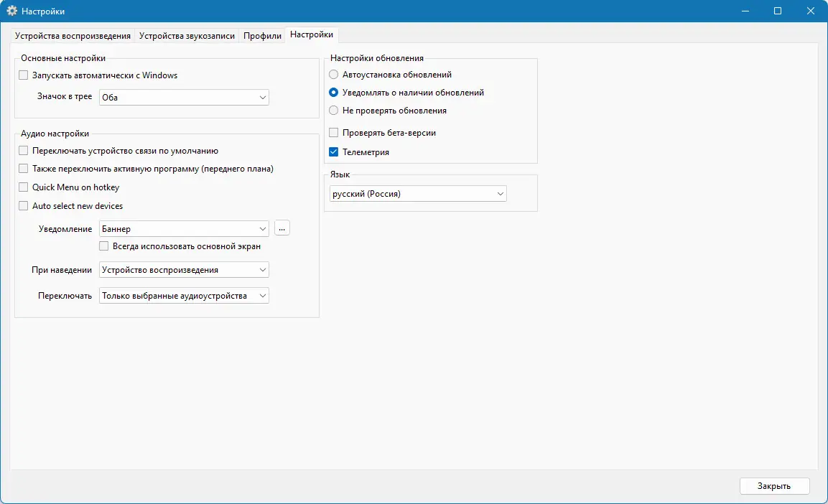The width and height of the screenshot is (828, 504).
Task: Tick Проверять бета-версии checkbox
Action: coord(334,133)
